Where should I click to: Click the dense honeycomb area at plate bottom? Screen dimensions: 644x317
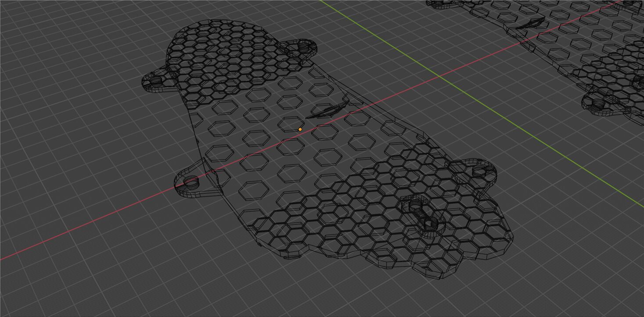(x=373, y=228)
